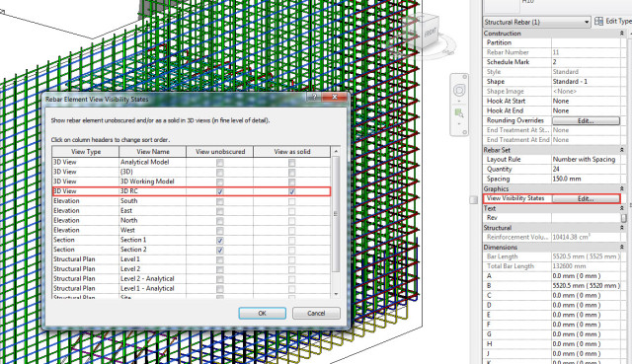Select the Level 2 structural plan row
Screen dimensions: 632x364
pyautogui.click(x=191, y=269)
